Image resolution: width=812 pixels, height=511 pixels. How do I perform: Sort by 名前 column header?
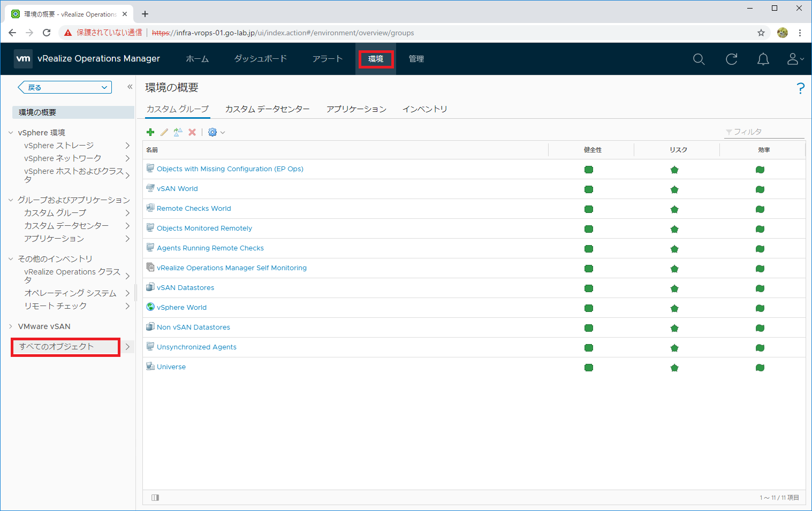(345, 150)
